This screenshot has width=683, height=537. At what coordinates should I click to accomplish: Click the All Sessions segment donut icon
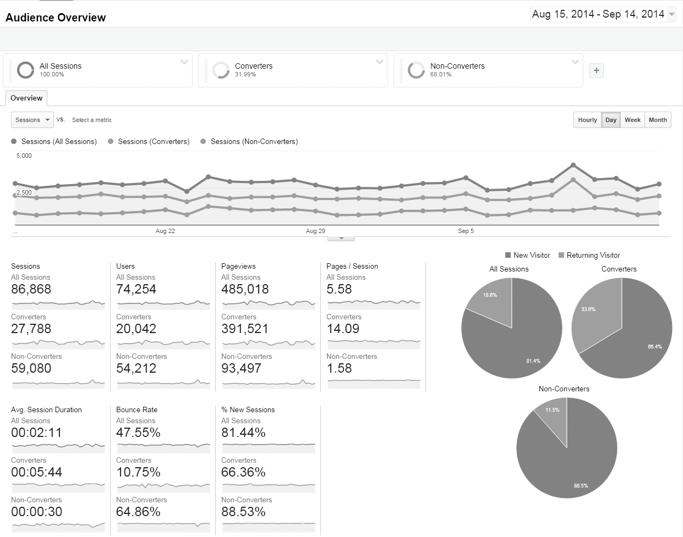click(25, 70)
